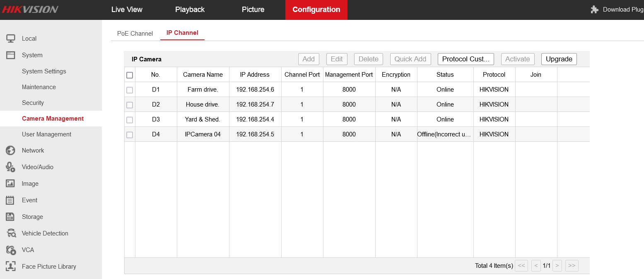Click the Upgrade button

[559, 59]
